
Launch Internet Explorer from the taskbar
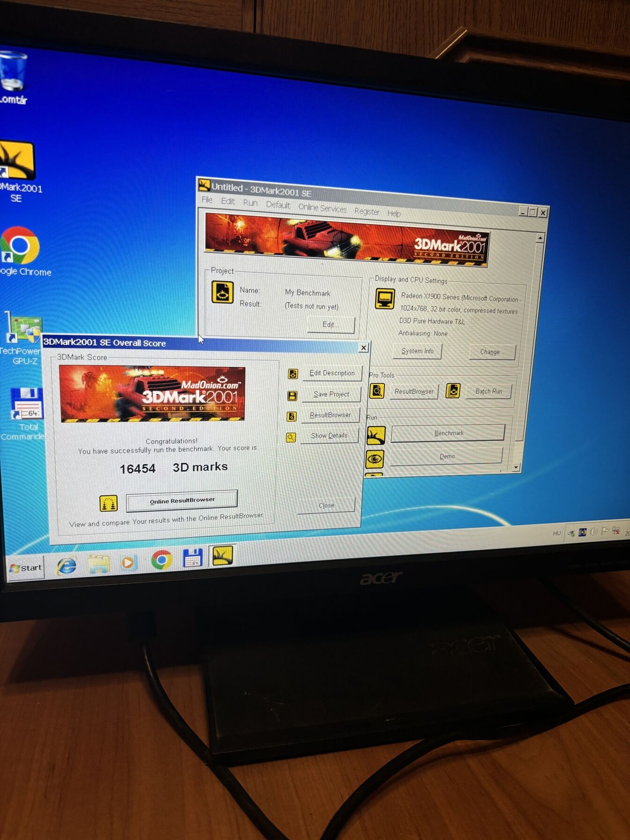[66, 566]
